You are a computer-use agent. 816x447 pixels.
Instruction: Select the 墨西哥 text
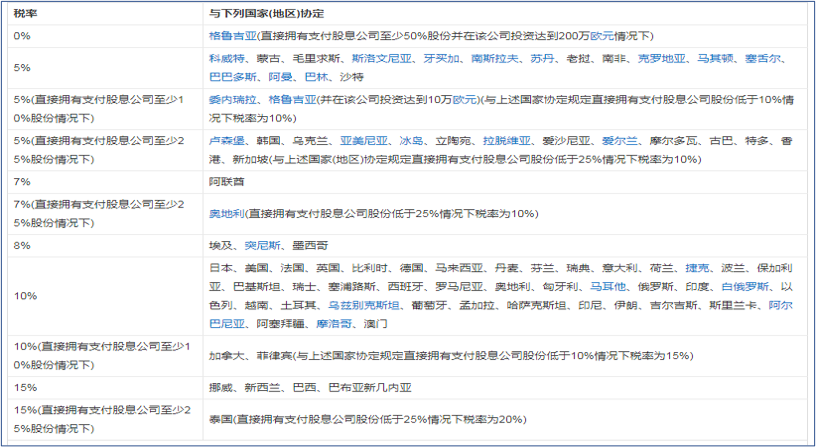point(310,246)
